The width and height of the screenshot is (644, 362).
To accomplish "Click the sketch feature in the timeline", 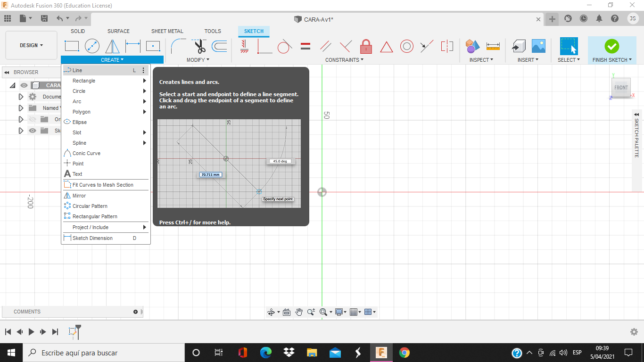I will [73, 332].
